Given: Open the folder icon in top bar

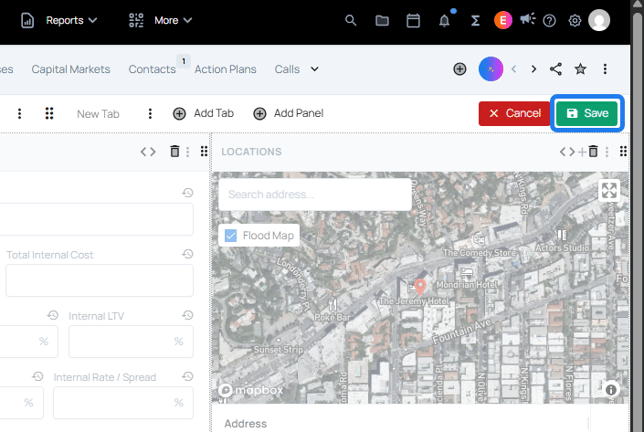Looking at the screenshot, I should pos(382,20).
